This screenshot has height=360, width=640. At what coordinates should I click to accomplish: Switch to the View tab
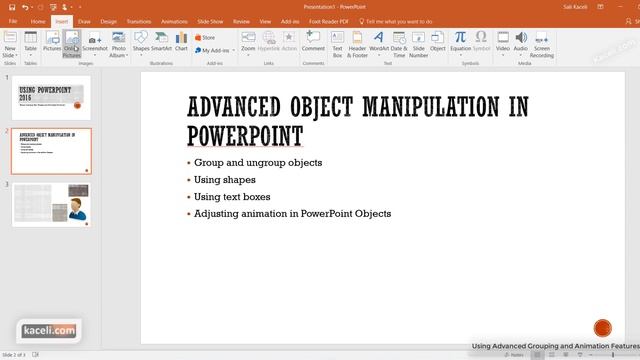pos(265,21)
